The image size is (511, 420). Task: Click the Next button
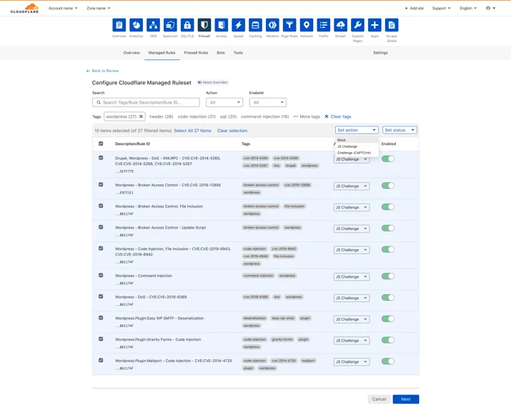(406, 399)
